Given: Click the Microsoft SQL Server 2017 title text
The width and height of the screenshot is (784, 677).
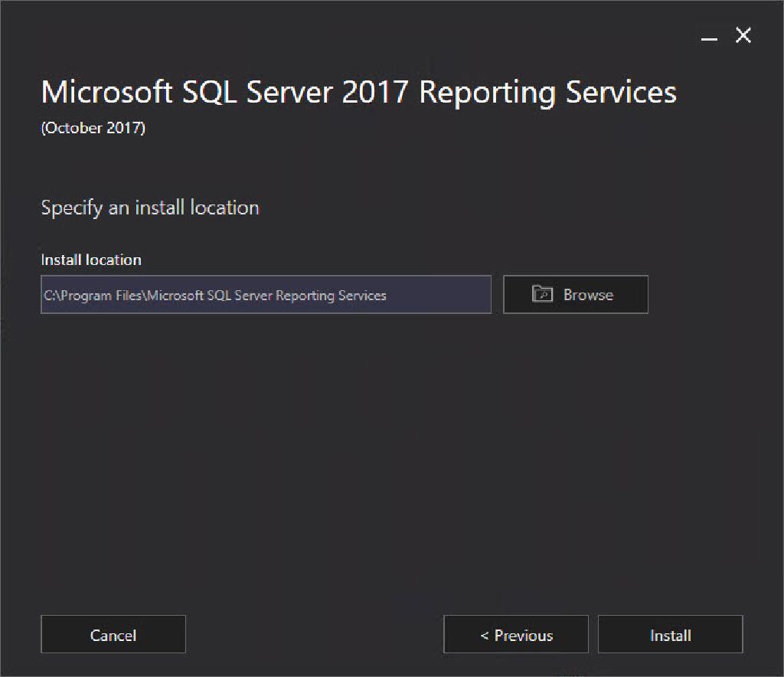Looking at the screenshot, I should click(359, 92).
